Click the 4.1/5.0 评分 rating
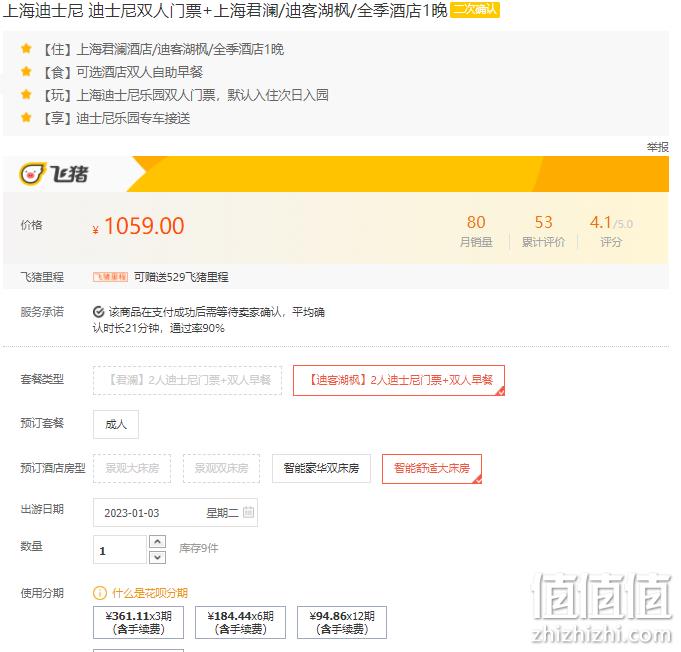This screenshot has width=681, height=652. click(x=611, y=231)
